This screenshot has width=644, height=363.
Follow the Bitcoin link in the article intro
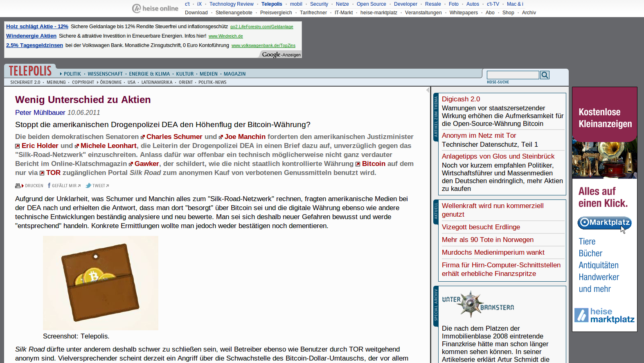(x=374, y=164)
